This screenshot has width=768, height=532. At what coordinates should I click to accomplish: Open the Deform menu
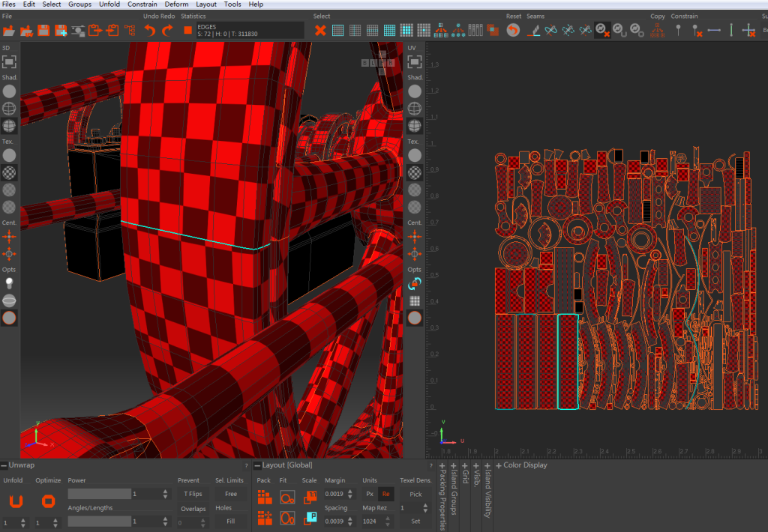176,4
